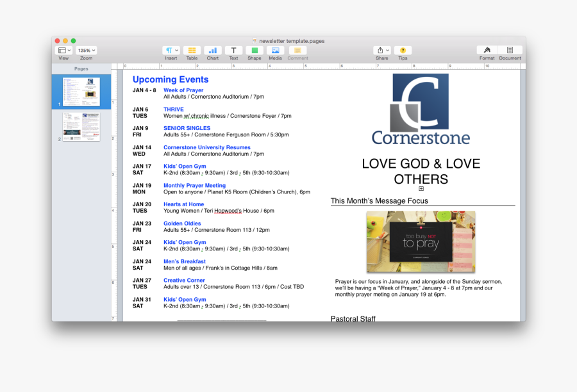The height and width of the screenshot is (392, 577).
Task: Click the Week of Prayer title
Action: 183,90
